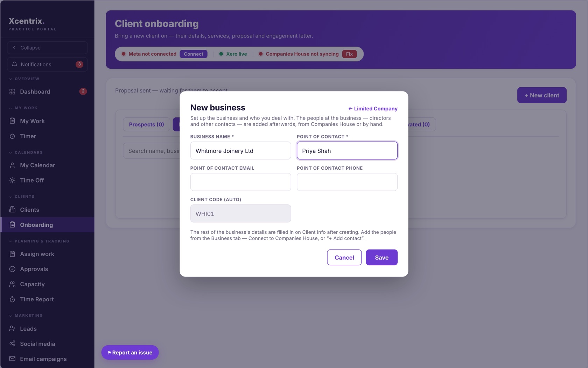Click the + New client button
The image size is (588, 368).
[542, 95]
